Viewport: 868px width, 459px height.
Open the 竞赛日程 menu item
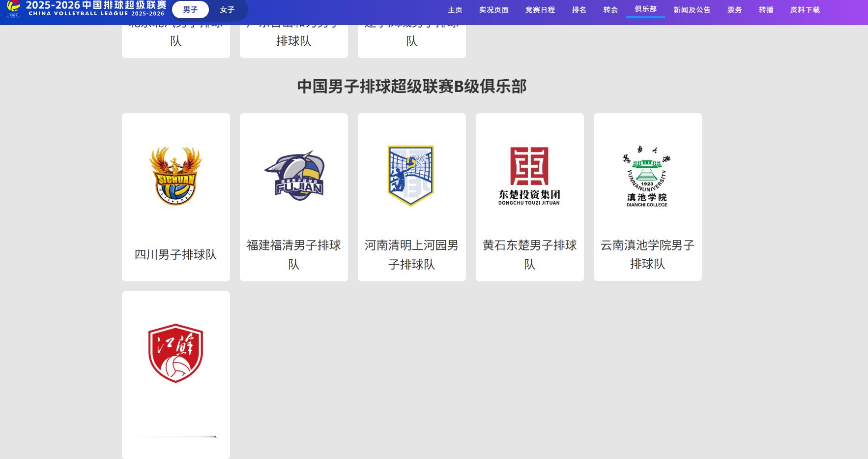[540, 10]
